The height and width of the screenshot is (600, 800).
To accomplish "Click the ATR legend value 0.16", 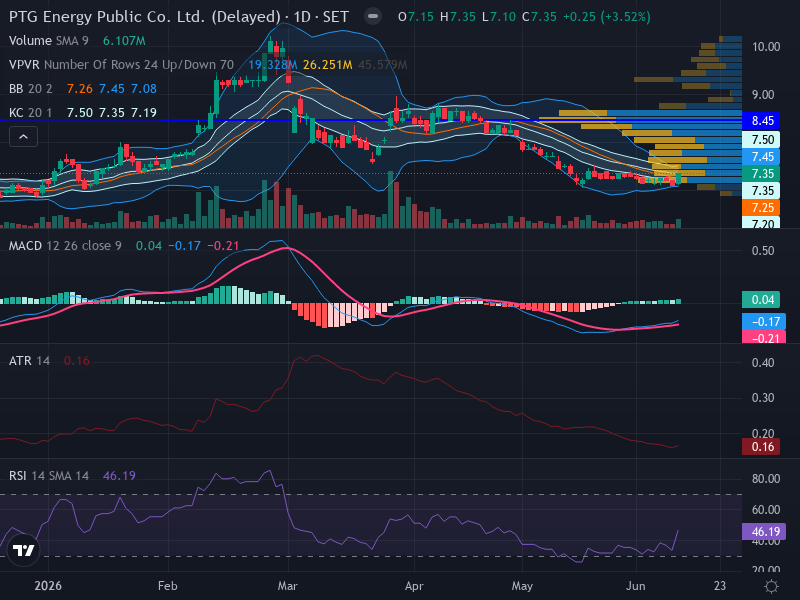I will 77,361.
